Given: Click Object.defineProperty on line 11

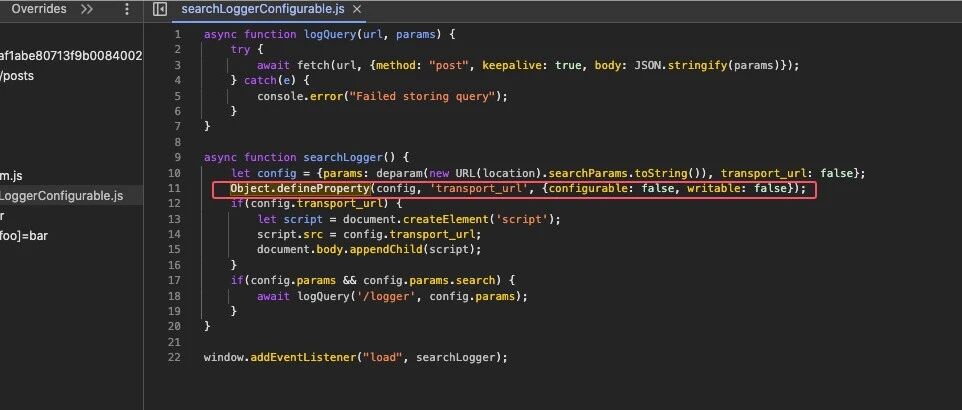Looking at the screenshot, I should [x=299, y=188].
